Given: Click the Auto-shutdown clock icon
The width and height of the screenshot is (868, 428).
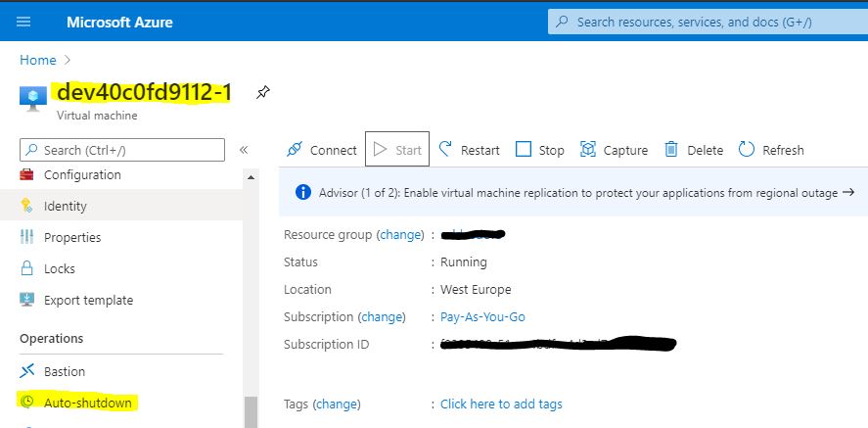Looking at the screenshot, I should point(26,402).
